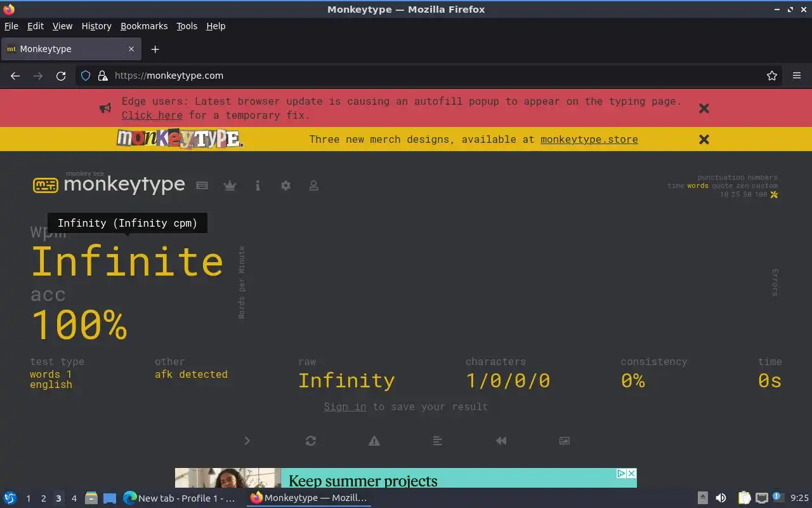
Task: Close the Monkeytype tab
Action: click(131, 49)
